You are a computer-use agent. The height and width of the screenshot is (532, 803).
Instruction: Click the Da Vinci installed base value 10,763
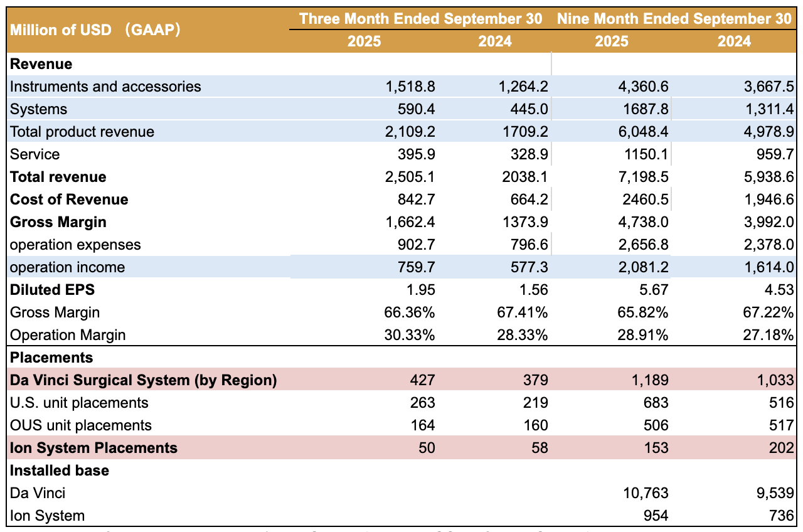click(647, 493)
